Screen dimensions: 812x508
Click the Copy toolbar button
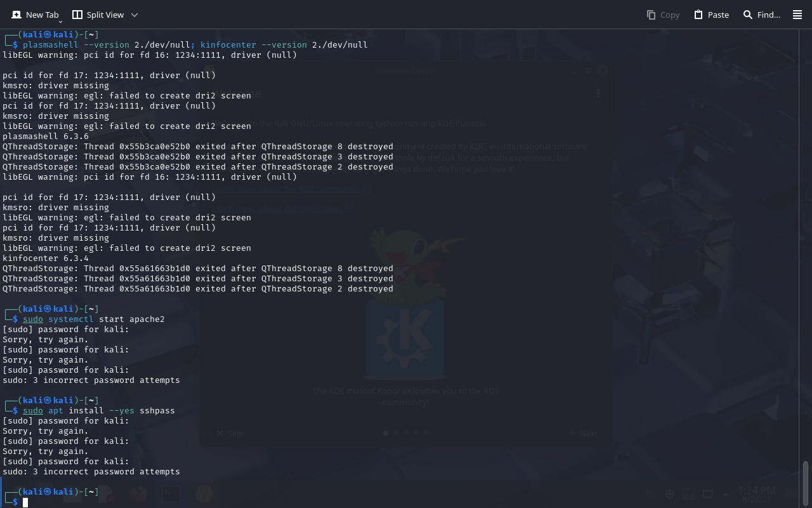coord(663,15)
